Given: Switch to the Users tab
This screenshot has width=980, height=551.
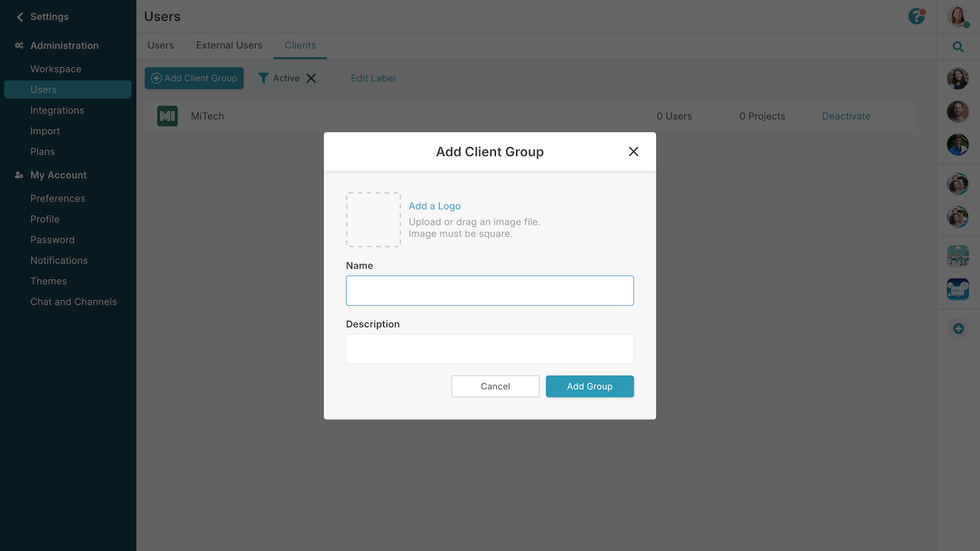Looking at the screenshot, I should click(x=161, y=45).
